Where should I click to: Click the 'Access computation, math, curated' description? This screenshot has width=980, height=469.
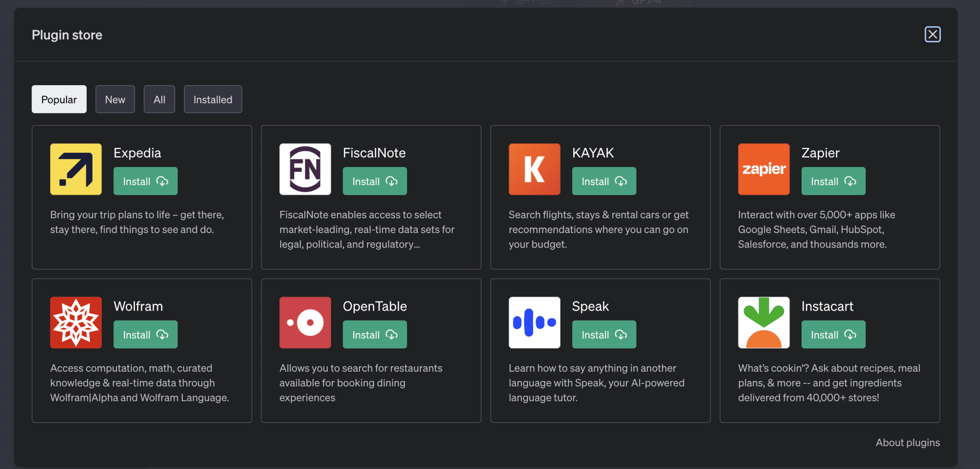(140, 382)
